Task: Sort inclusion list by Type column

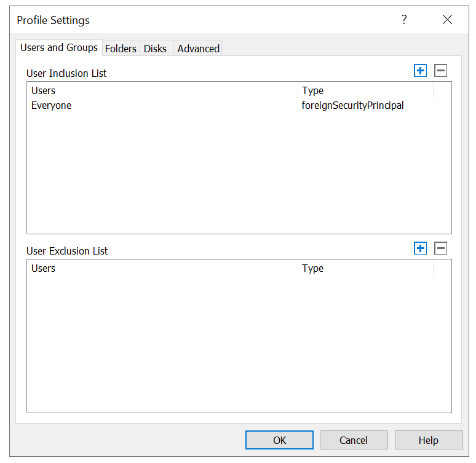Action: coord(365,91)
